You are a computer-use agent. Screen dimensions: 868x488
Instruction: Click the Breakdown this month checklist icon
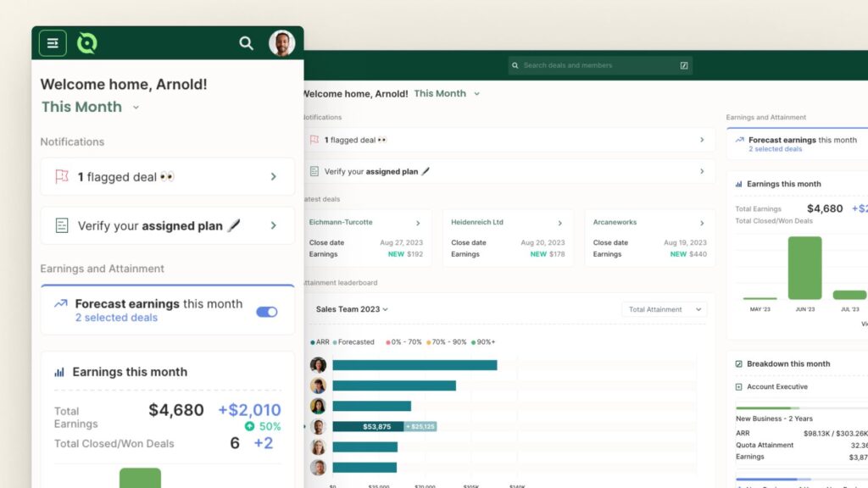click(738, 364)
